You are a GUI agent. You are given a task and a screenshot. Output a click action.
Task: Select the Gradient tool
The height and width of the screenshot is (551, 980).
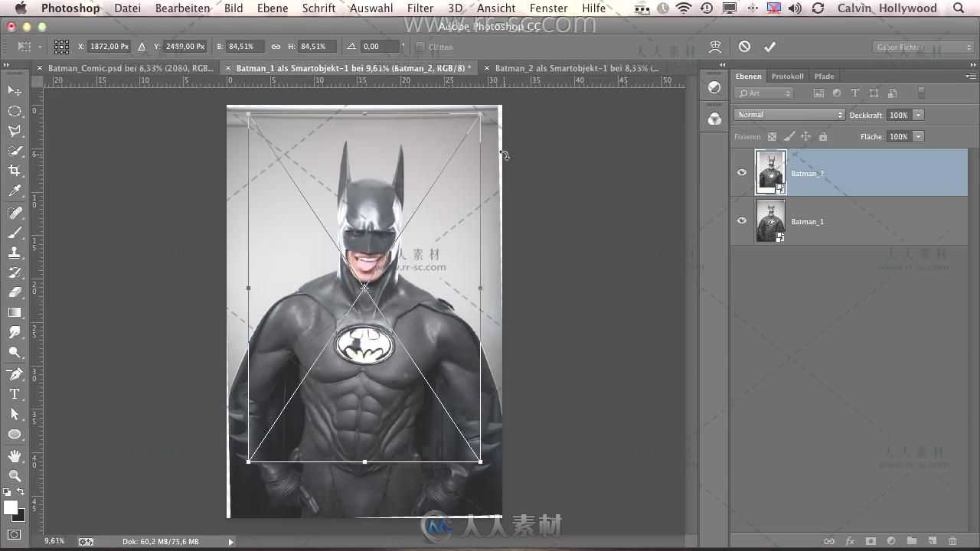15,312
